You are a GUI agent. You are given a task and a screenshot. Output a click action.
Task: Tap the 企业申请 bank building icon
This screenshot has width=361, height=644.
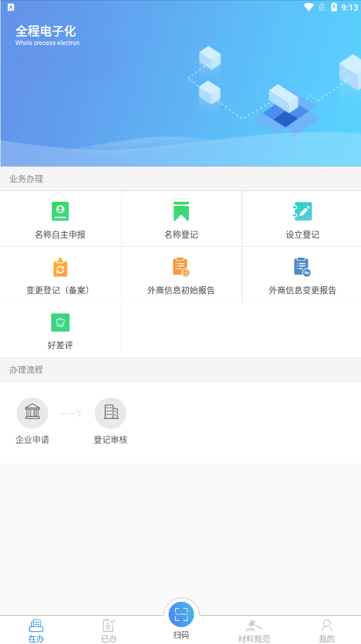pos(32,413)
